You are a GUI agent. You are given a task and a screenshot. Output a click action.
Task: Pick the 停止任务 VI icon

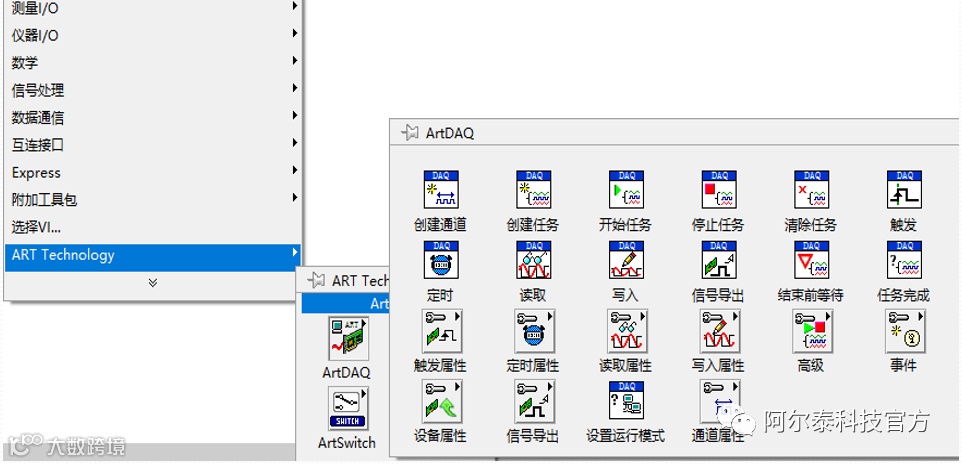(x=719, y=190)
